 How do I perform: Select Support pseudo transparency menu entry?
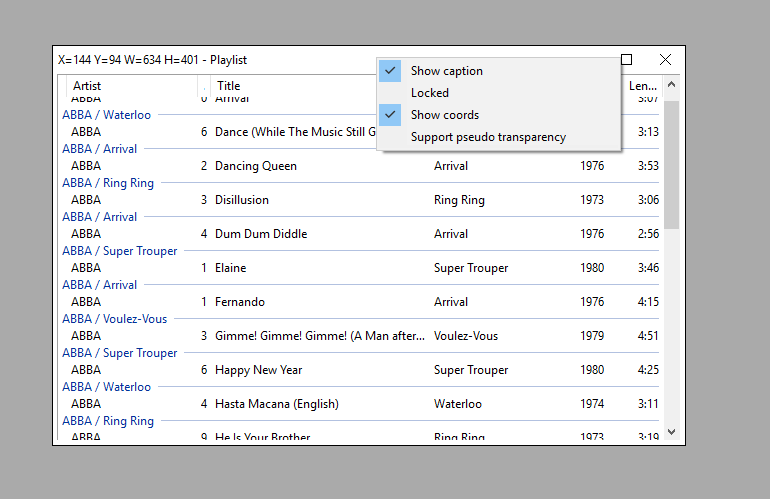[x=488, y=137]
